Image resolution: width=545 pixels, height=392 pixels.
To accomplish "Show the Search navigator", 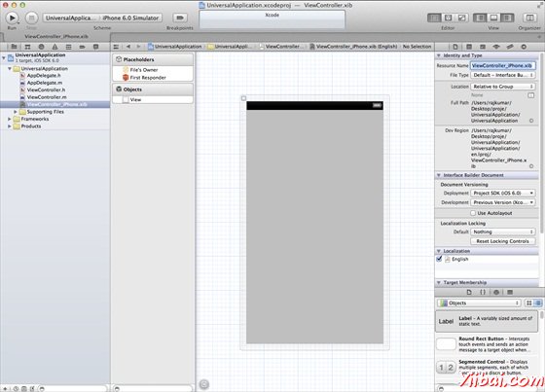I will tap(41, 47).
